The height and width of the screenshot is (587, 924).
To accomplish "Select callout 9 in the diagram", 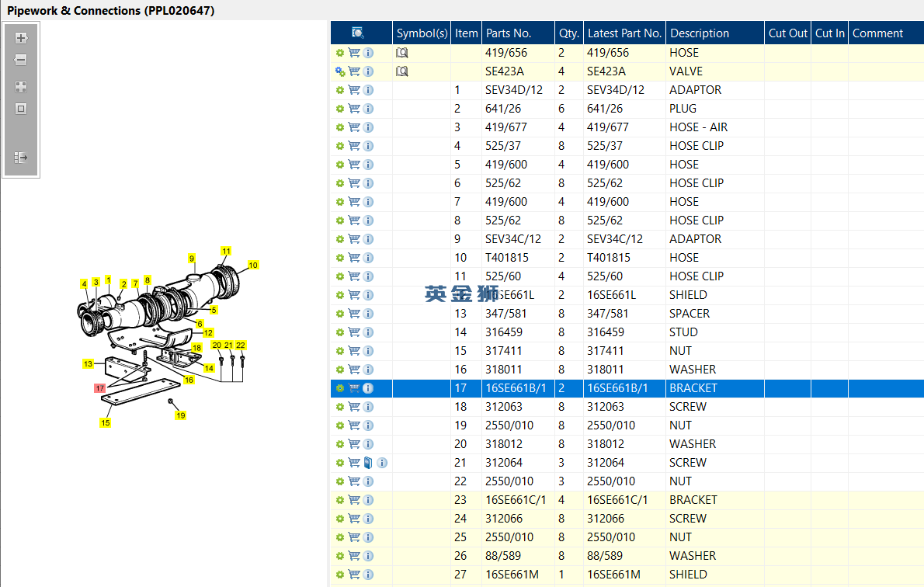I will tap(192, 258).
